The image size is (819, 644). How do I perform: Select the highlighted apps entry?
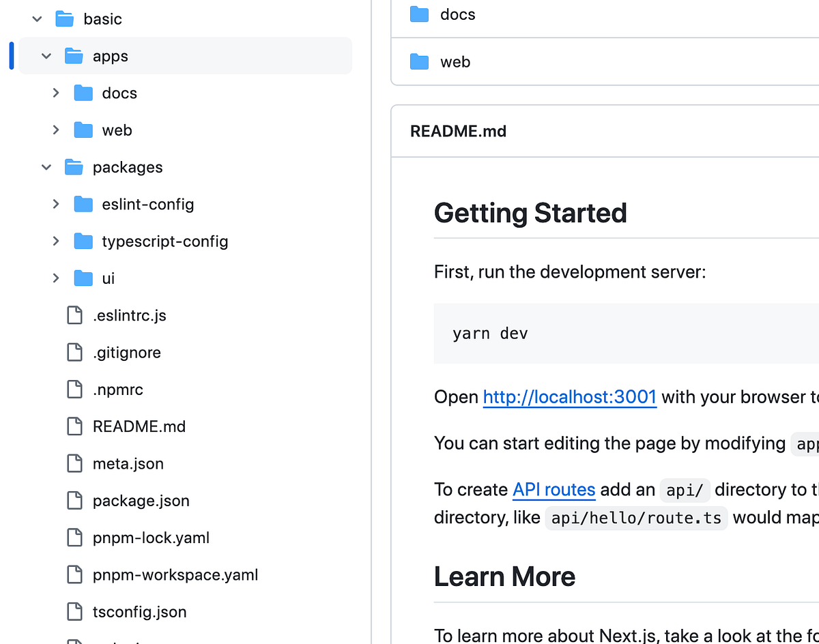[x=111, y=56]
